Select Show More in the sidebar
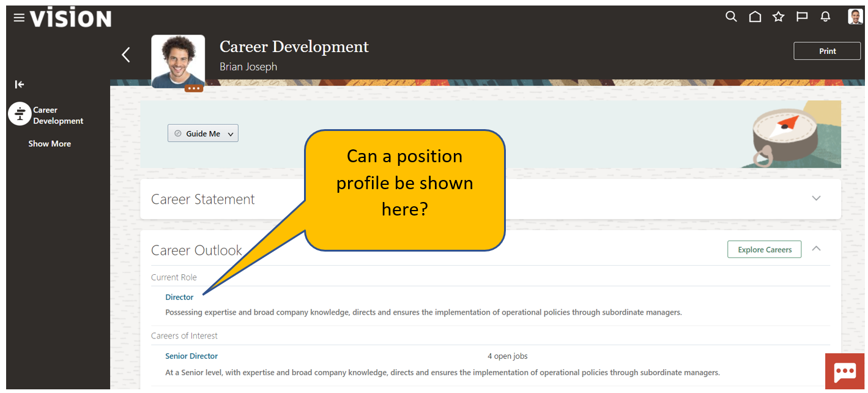 (49, 143)
